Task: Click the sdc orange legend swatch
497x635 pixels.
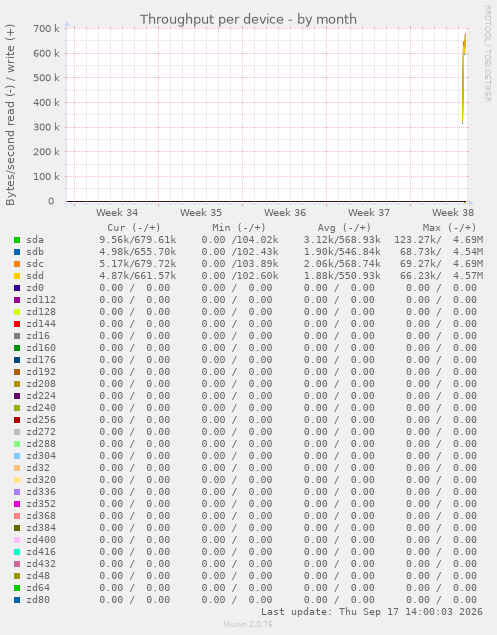Action: [x=17, y=264]
